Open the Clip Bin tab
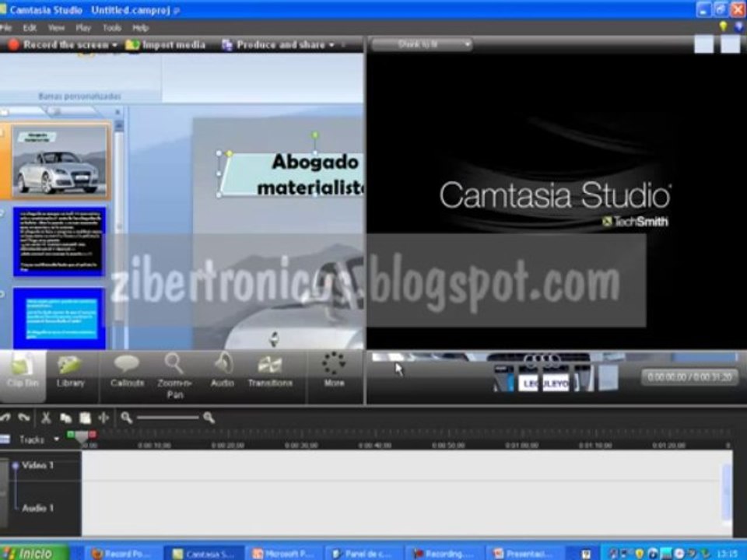This screenshot has height=560, width=747. coord(23,375)
